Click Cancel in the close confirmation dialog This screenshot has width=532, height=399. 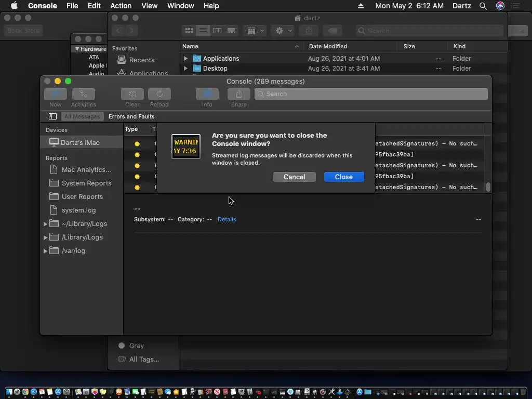point(294,177)
